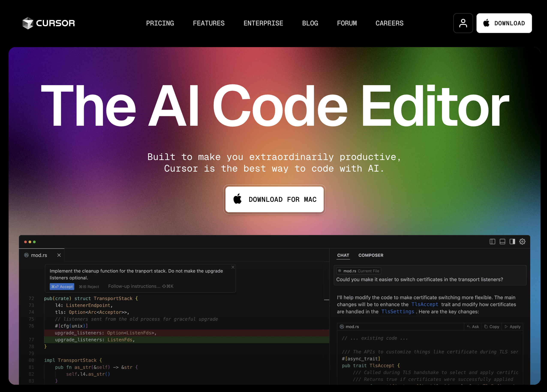Click the 'impl TransportStack {' line
The image size is (547, 392).
(73, 360)
